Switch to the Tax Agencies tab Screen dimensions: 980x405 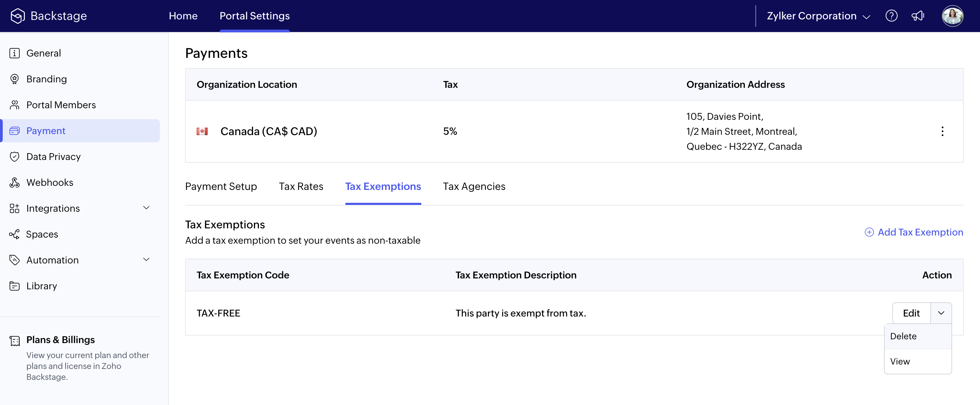click(474, 186)
